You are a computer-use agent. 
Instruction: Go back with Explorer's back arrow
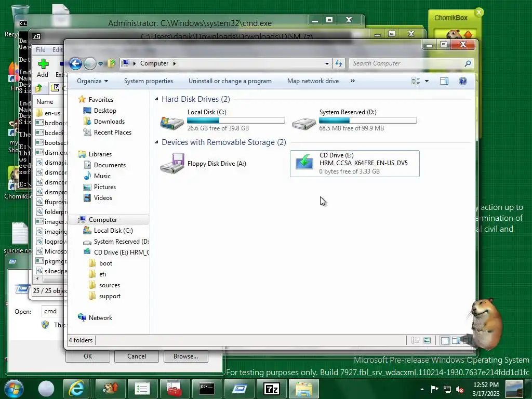[x=75, y=63]
